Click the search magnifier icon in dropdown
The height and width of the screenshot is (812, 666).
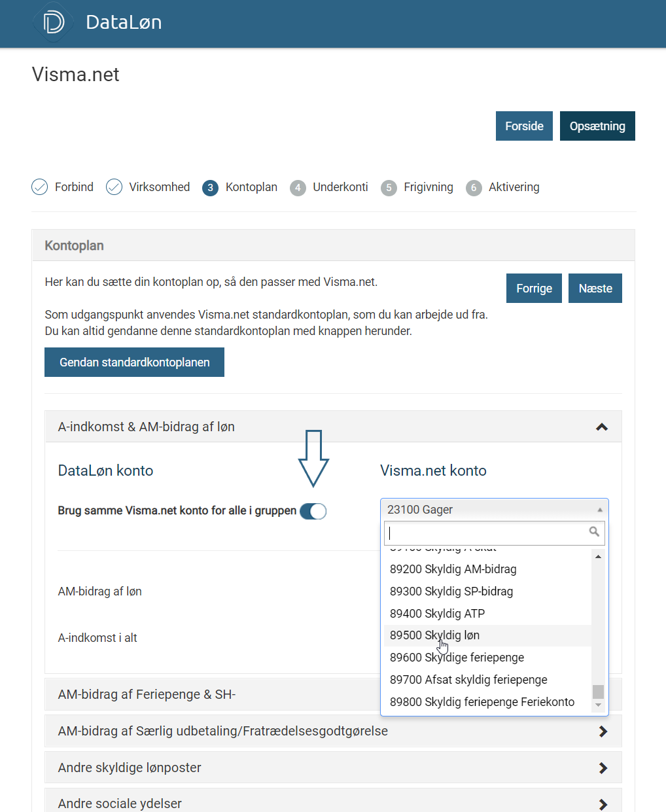coord(594,532)
